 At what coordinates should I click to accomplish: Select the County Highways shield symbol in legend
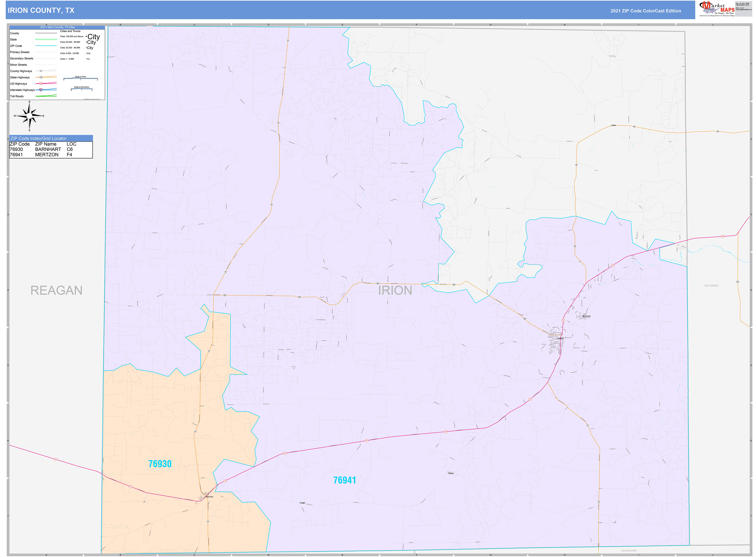coord(41,71)
